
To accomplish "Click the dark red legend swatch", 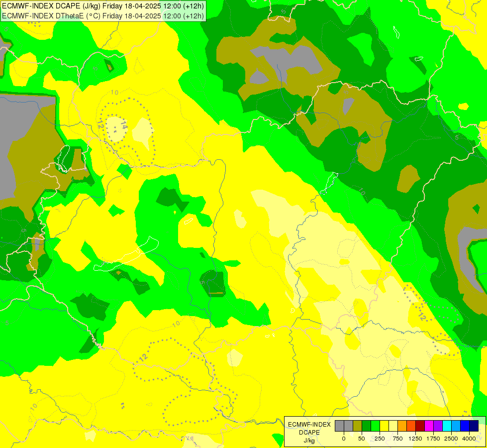I will coord(420,426).
